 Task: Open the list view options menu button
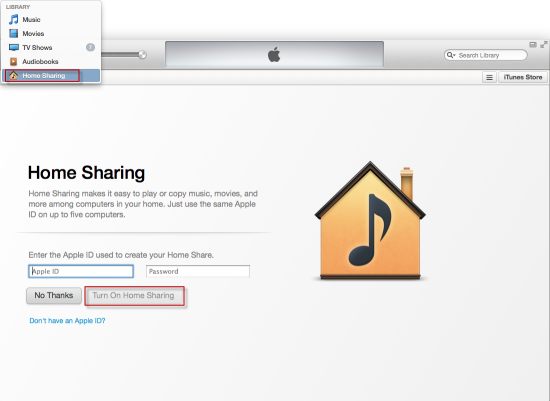point(489,77)
